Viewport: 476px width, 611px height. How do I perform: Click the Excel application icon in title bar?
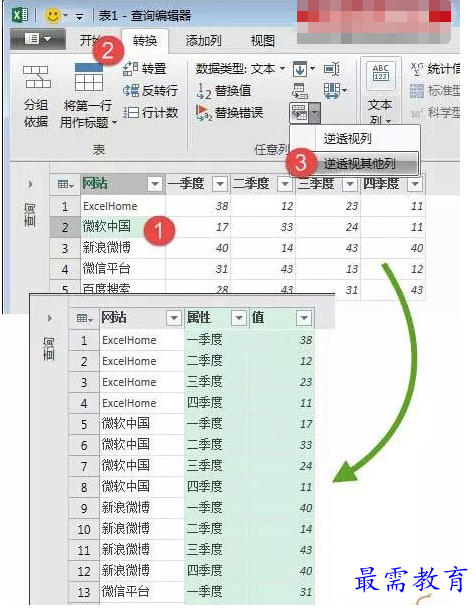pos(20,15)
